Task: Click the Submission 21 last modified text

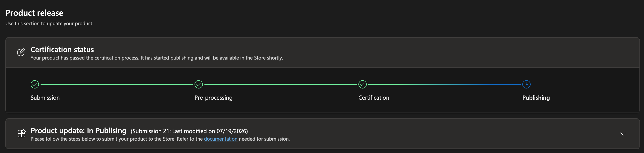Action: coord(189,131)
